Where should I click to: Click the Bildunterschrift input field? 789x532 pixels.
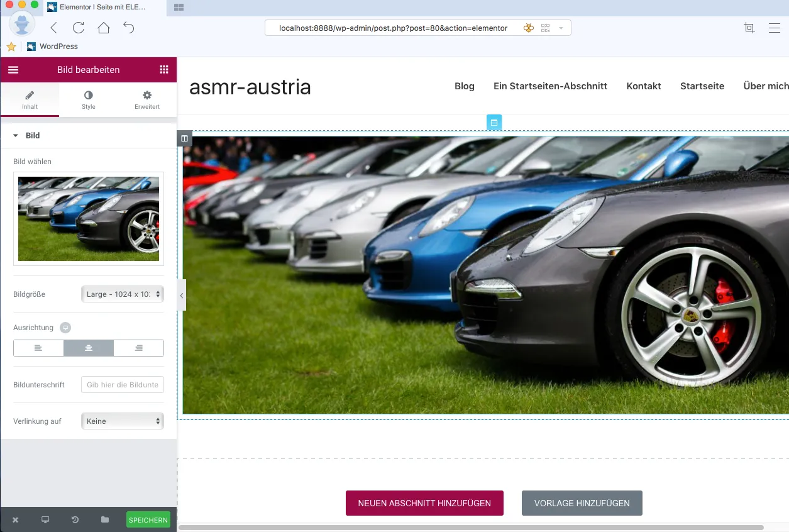point(123,385)
